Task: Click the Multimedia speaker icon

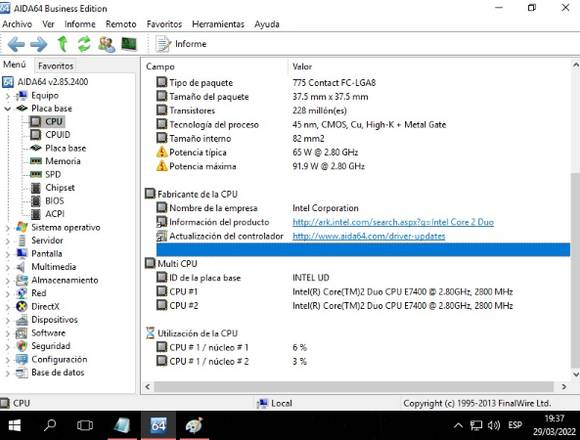Action: click(x=21, y=267)
